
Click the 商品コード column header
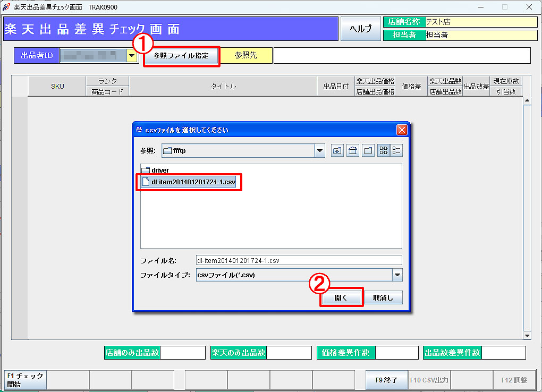pyautogui.click(x=107, y=91)
